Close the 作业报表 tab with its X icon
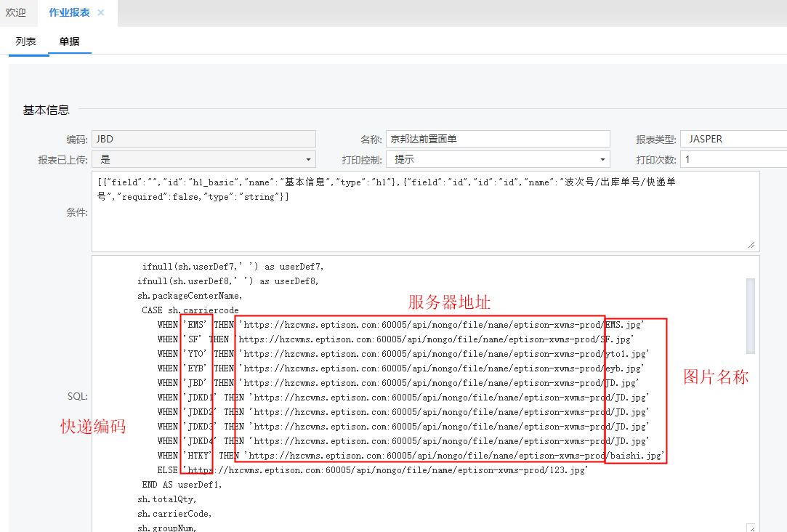 point(101,13)
